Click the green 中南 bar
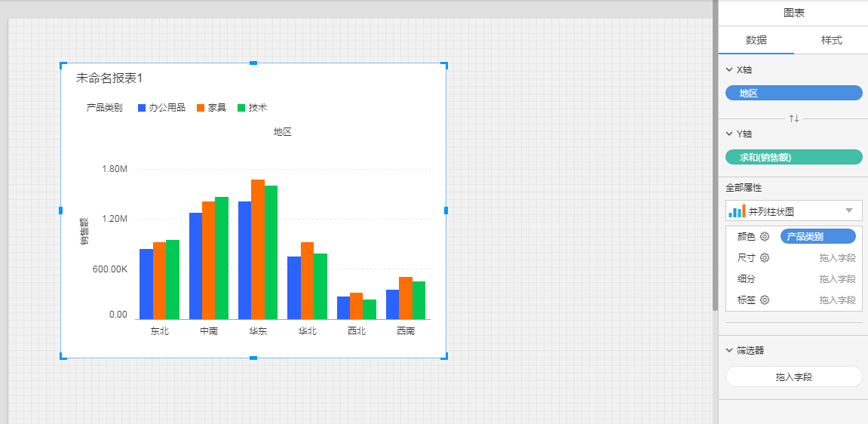Image resolution: width=868 pixels, height=424 pixels. [222, 258]
